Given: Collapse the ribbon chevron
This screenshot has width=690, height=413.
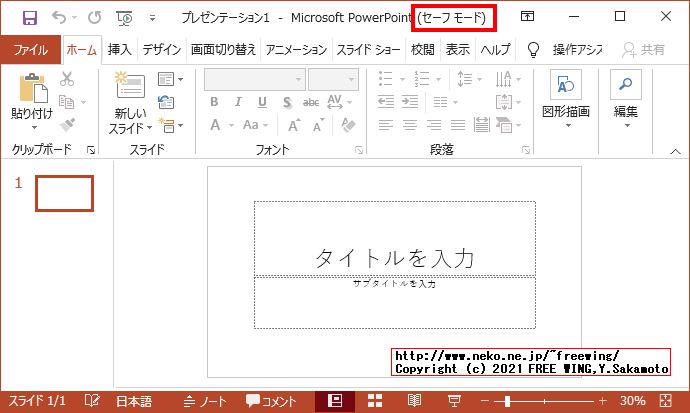Looking at the screenshot, I should pyautogui.click(x=675, y=151).
